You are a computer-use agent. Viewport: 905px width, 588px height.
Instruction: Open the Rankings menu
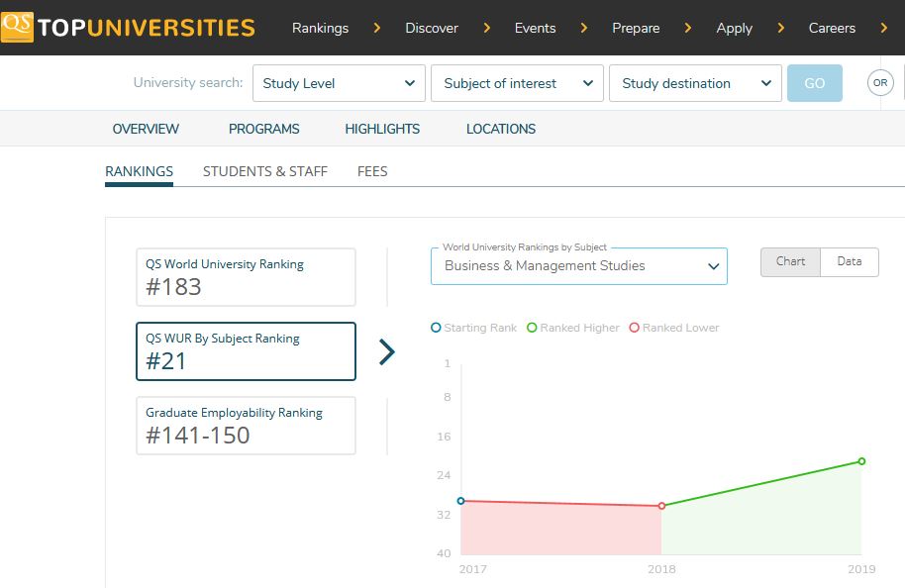tap(321, 28)
